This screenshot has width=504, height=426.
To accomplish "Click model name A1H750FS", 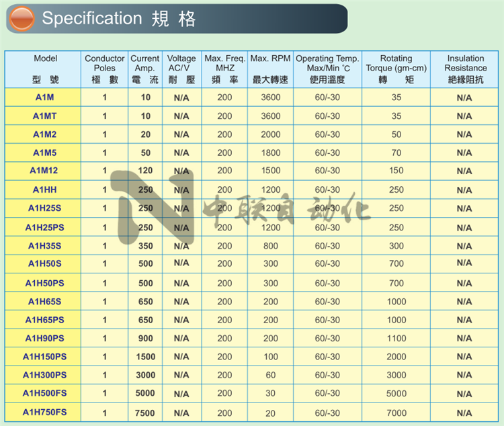I will (44, 412).
